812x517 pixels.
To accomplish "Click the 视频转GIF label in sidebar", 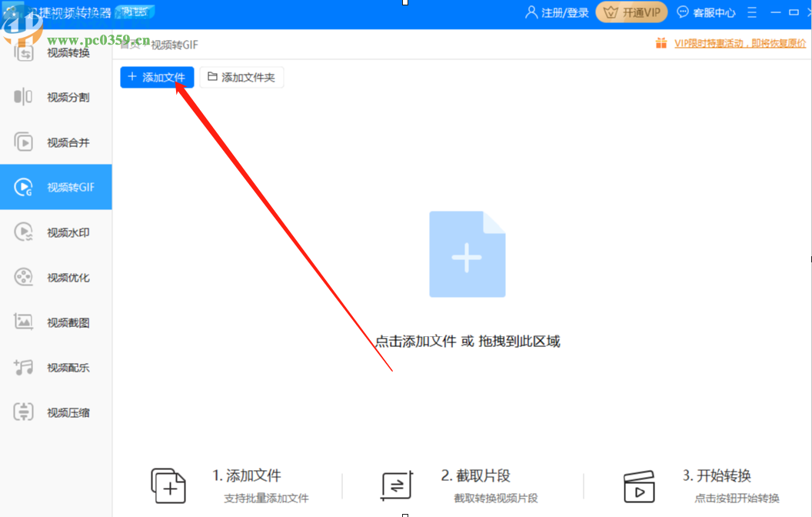I will 71,188.
